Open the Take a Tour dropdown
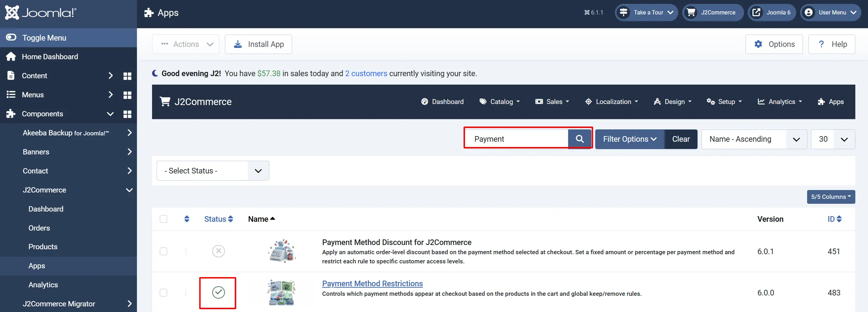This screenshot has height=312, width=868. (646, 13)
